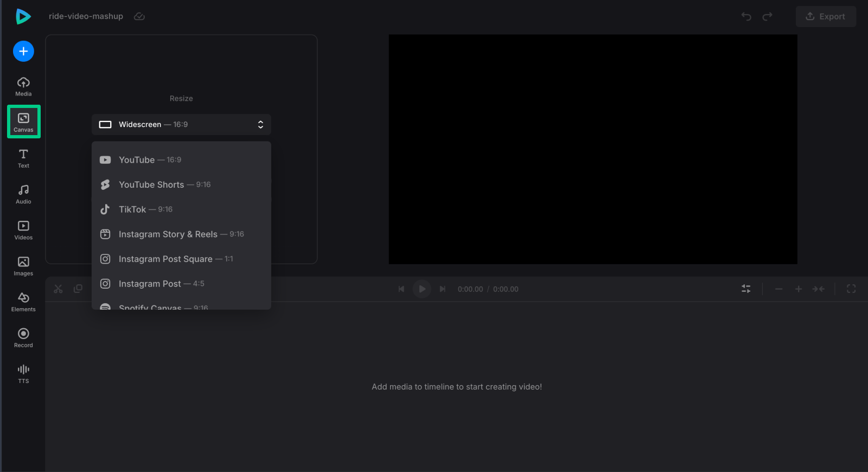The image size is (868, 472).
Task: Play the video preview
Action: (x=422, y=289)
